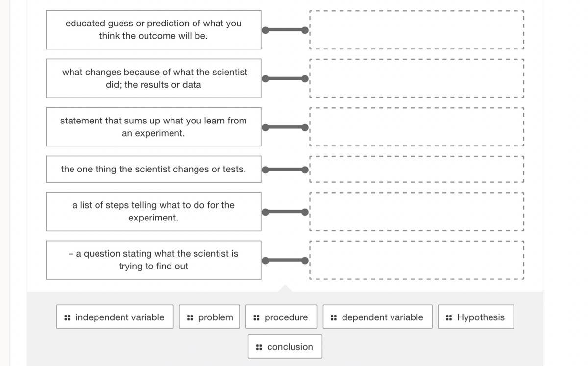Click drag handle icon on problem chip
588x366 pixels.
pos(190,317)
